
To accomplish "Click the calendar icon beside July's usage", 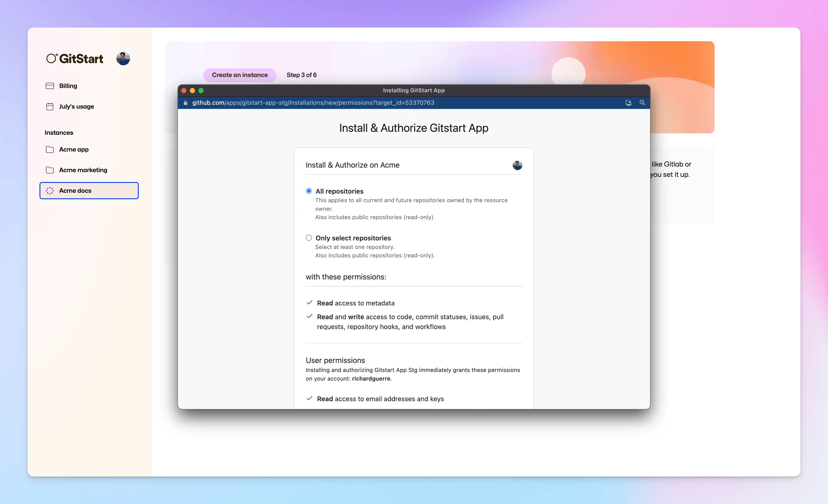I will coord(49,106).
